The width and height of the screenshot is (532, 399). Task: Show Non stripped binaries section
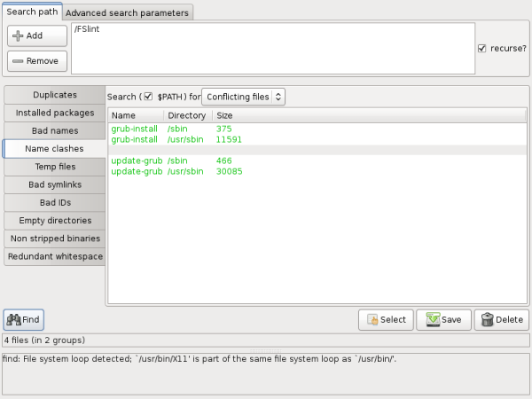[x=55, y=239]
